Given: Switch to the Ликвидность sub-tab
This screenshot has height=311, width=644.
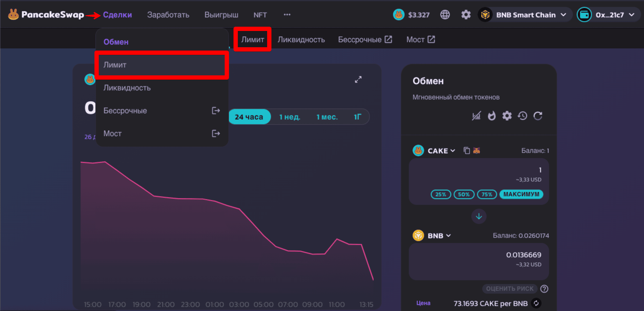Looking at the screenshot, I should tap(301, 39).
